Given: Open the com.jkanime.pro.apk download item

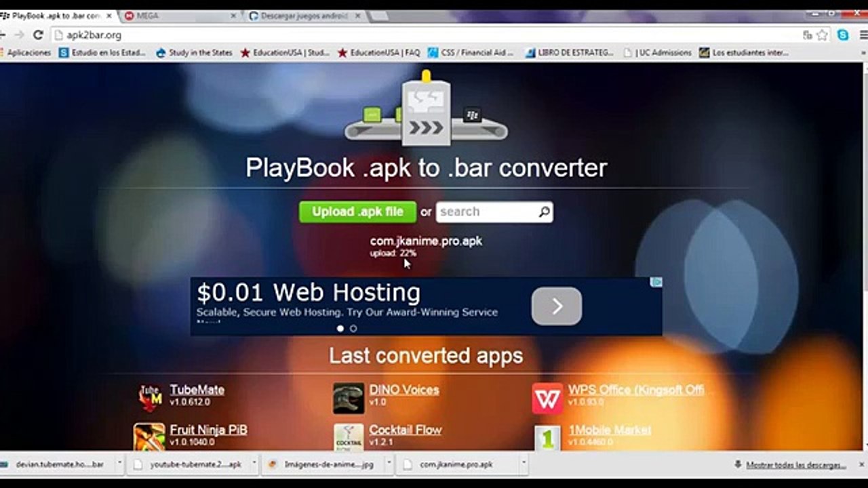Looking at the screenshot, I should pos(458,464).
